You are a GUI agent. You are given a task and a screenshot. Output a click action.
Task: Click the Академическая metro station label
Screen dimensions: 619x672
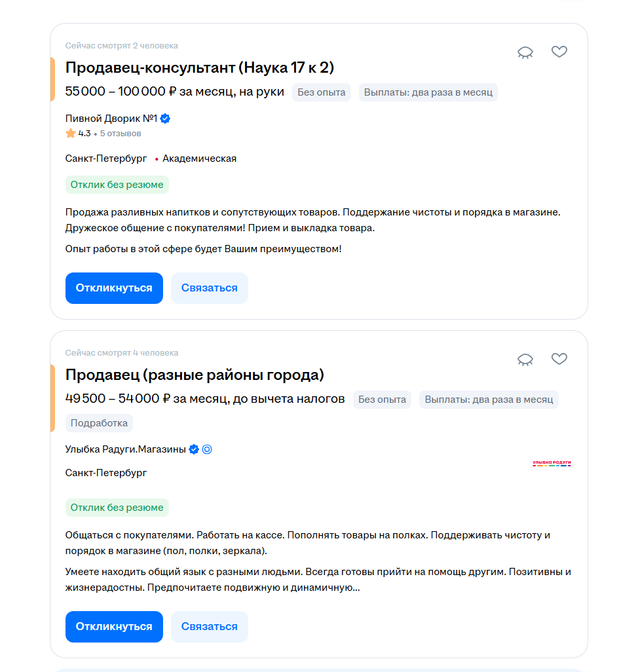click(199, 159)
